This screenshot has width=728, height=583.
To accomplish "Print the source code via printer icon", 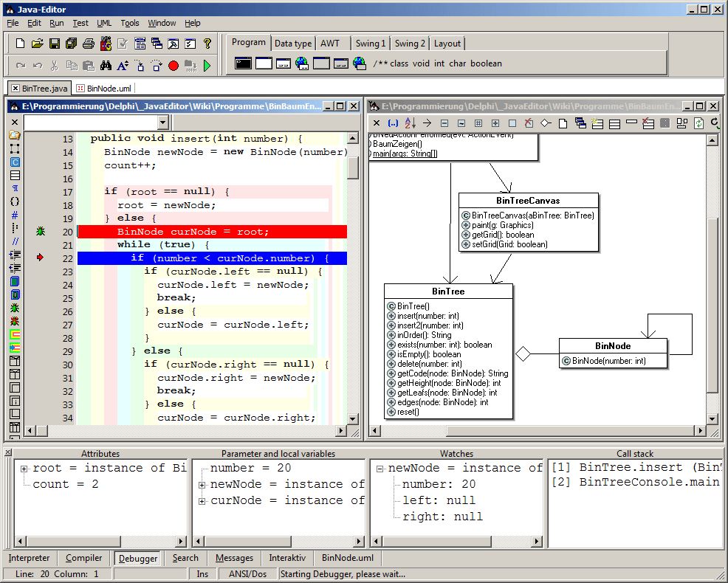I will click(x=88, y=43).
